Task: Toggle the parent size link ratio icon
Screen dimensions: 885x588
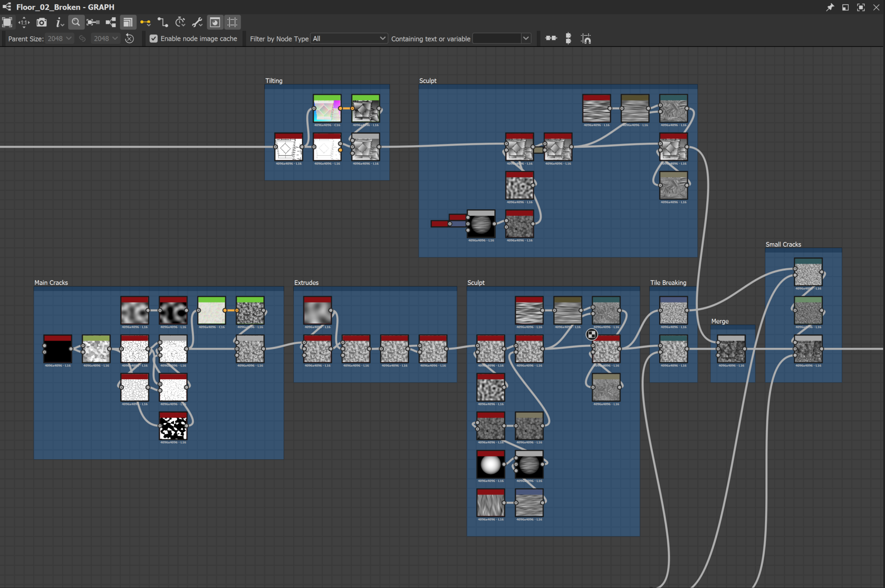Action: coord(82,38)
